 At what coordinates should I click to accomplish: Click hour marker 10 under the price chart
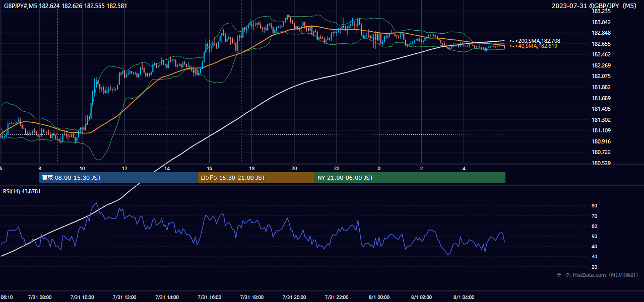point(82,169)
